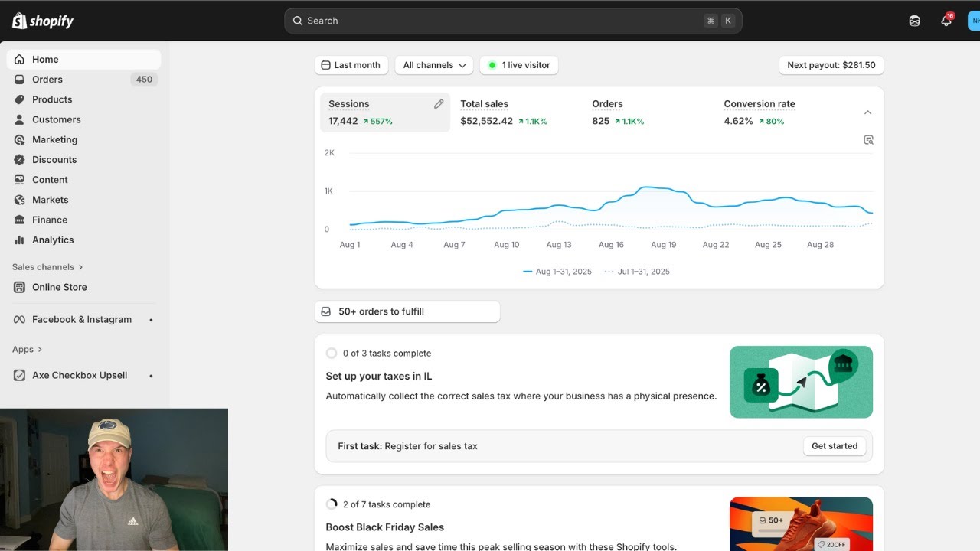Click the Orders 450 count badge
The width and height of the screenshot is (980, 551).
pyautogui.click(x=144, y=80)
